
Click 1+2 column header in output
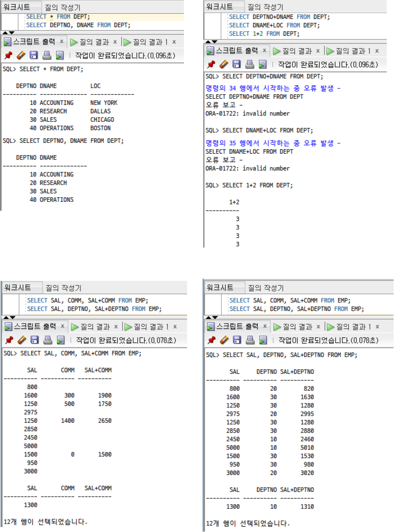[234, 202]
